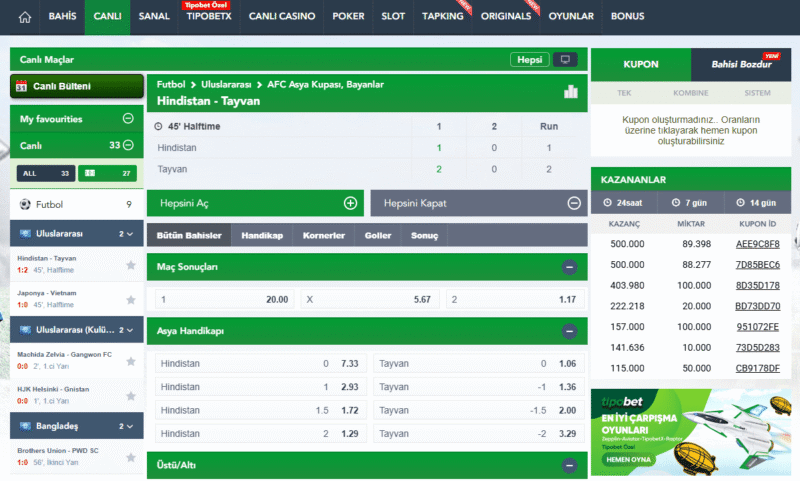Select the Futbol soccer ball icon
The image size is (800, 481).
[24, 205]
